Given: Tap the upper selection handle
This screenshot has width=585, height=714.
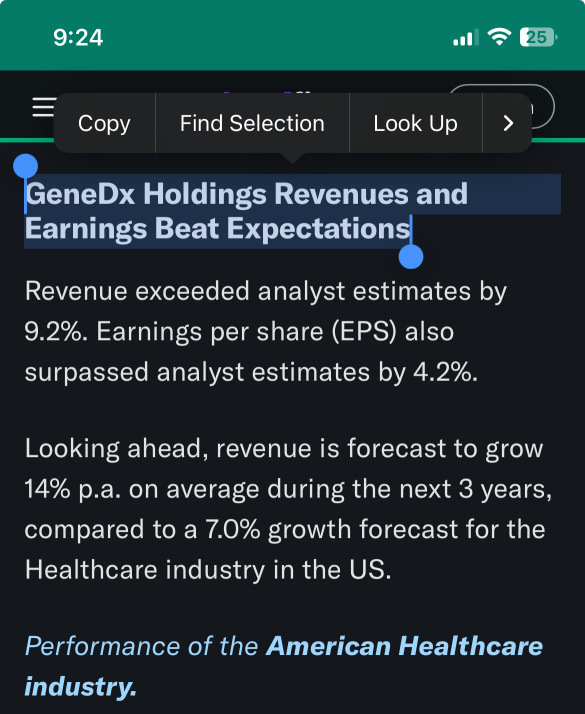Looking at the screenshot, I should point(25,166).
